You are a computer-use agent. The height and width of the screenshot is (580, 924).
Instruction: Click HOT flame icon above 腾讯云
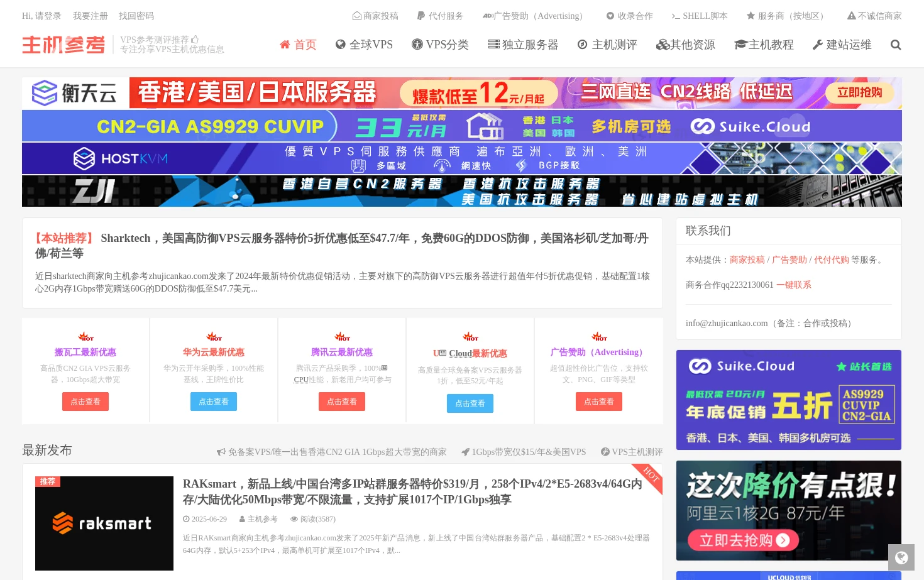[x=342, y=336]
